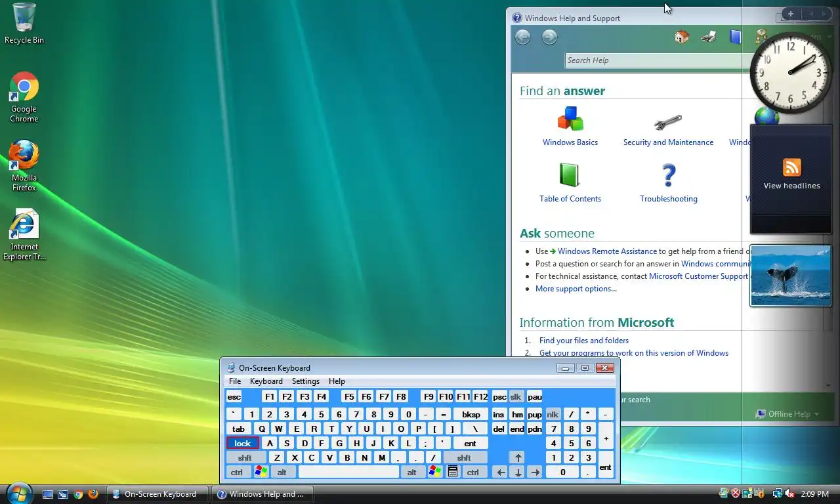
Task: Launch Chrome from Quick Launch bar
Action: (79, 493)
